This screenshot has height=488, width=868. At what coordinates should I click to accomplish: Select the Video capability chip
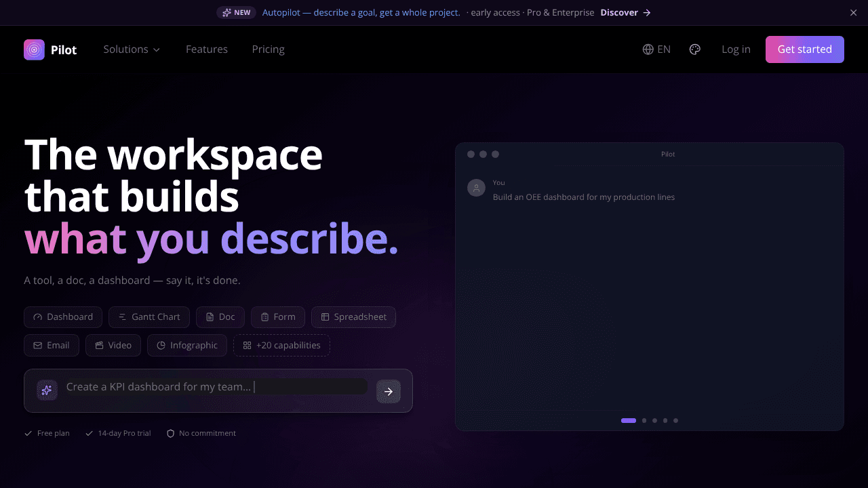coord(113,346)
